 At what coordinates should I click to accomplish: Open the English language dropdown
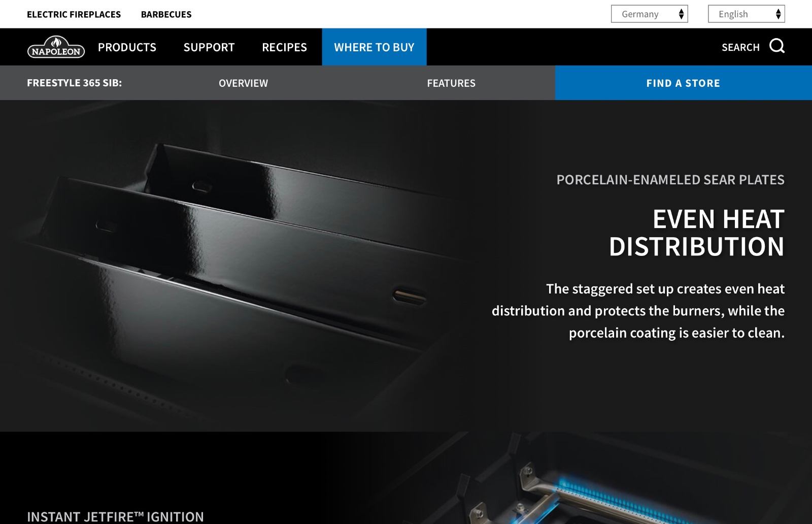click(x=746, y=14)
